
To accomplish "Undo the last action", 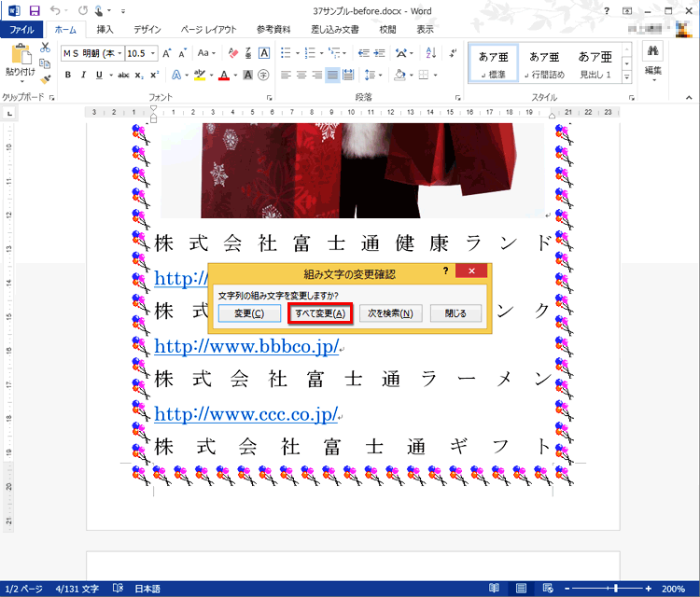I will [55, 10].
